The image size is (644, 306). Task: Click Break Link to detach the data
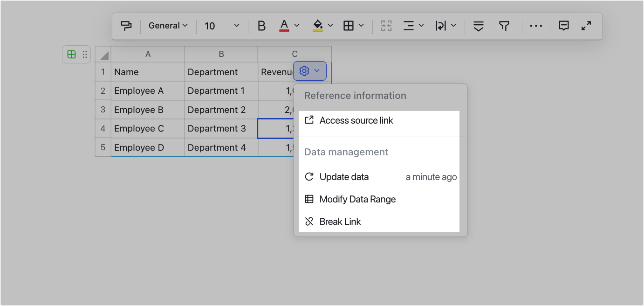click(340, 222)
